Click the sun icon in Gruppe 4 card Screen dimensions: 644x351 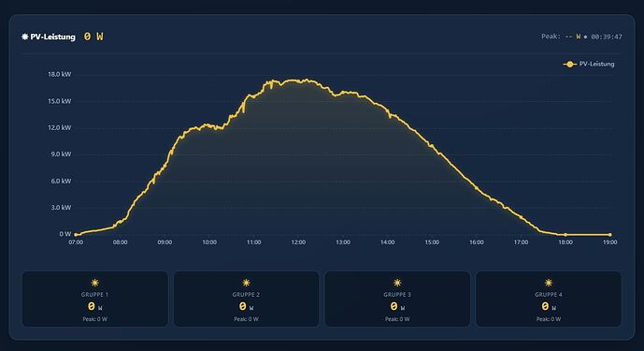549,283
